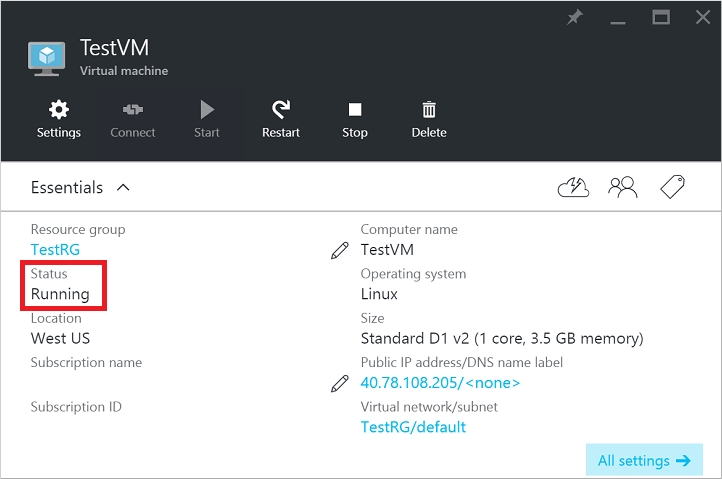Pin the blade to dashboard
The height and width of the screenshot is (479, 722).
pos(575,18)
